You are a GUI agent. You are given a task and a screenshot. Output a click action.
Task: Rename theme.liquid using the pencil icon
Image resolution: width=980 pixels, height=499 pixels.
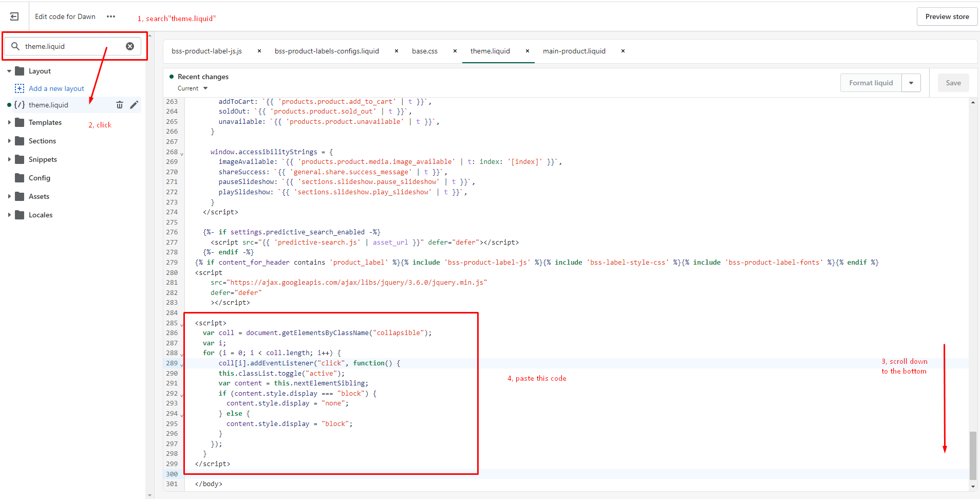[x=134, y=105]
